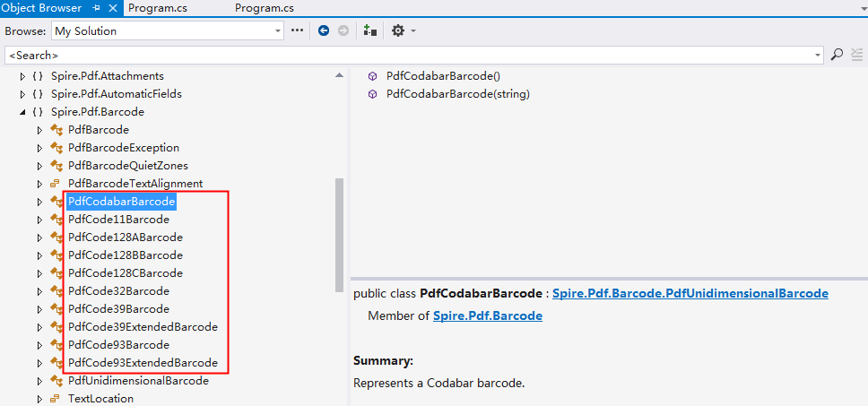Open the settings gear dropdown arrow
Screen dimensions: 868x406
click(x=413, y=31)
